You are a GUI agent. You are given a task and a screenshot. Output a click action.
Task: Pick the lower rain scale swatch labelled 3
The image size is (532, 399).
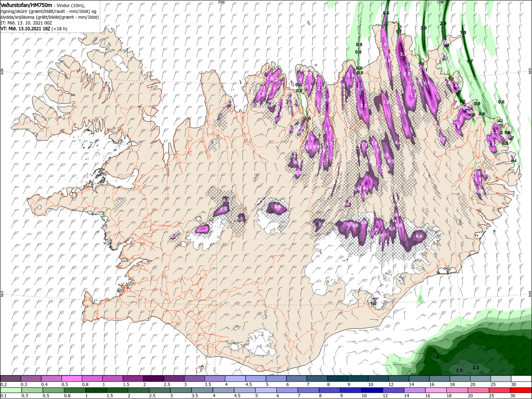coord(181,390)
